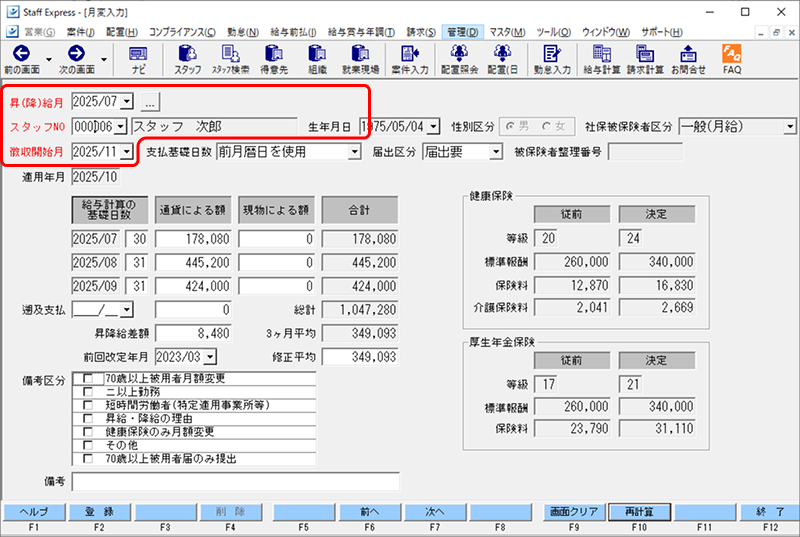Open the 勤怠(N) menu
The height and width of the screenshot is (537, 800).
point(243,32)
